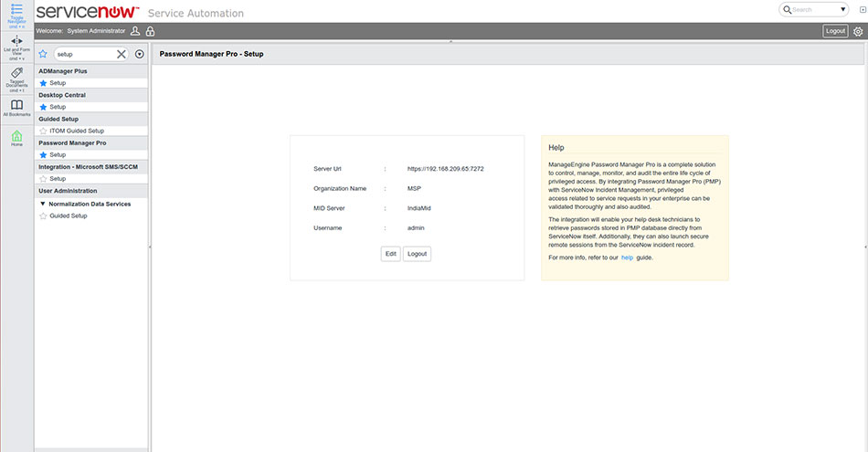The image size is (868, 452).
Task: Click the Toggle Navigator icon
Action: (x=16, y=9)
